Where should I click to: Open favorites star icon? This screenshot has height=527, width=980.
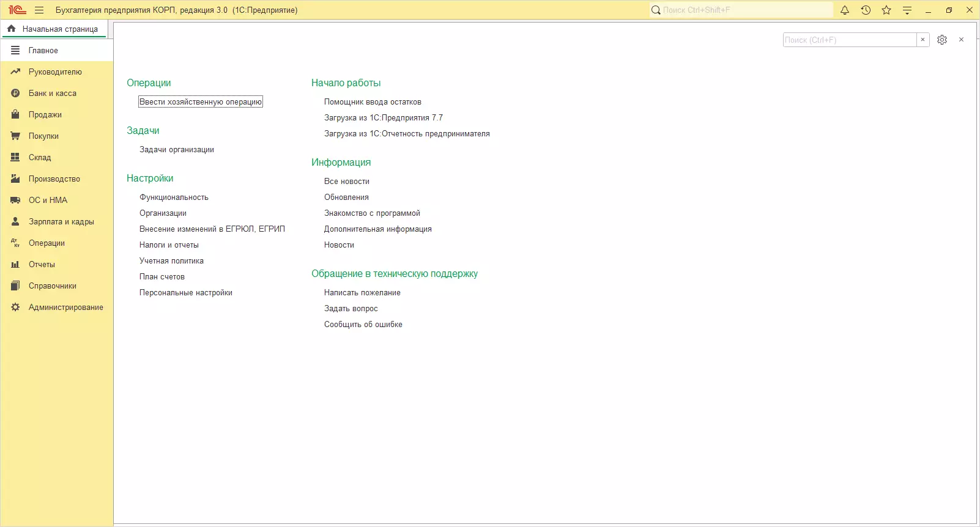pos(886,10)
